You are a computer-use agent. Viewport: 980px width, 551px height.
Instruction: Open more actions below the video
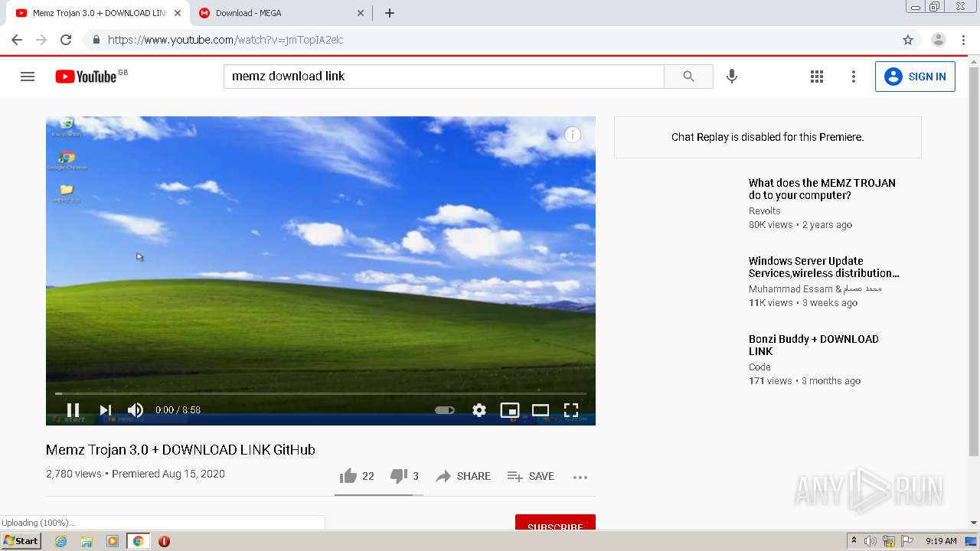click(580, 477)
